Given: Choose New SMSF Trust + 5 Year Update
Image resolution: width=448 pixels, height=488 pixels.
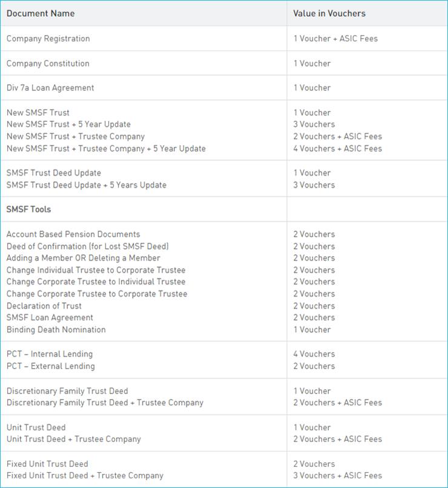Looking at the screenshot, I should point(68,125).
